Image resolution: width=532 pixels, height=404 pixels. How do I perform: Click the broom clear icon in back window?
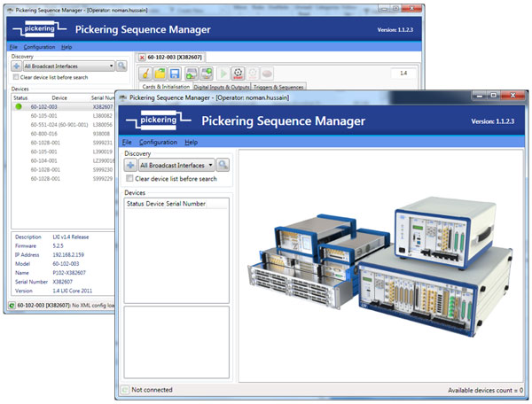pos(145,74)
